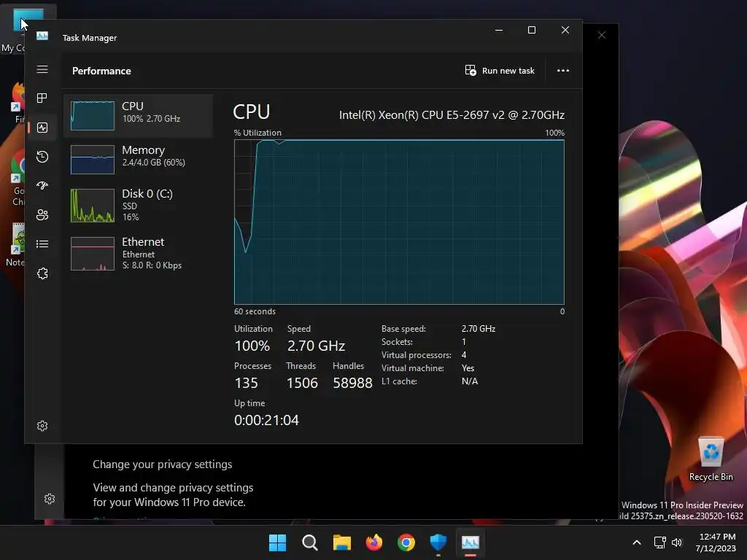
Task: Open the Services page icon in sidebar
Action: 42,273
